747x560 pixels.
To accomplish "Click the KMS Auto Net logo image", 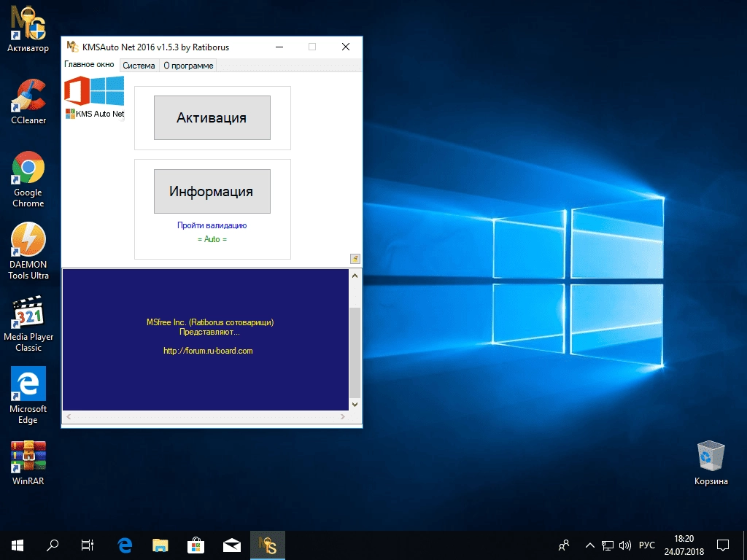I will tap(94, 98).
